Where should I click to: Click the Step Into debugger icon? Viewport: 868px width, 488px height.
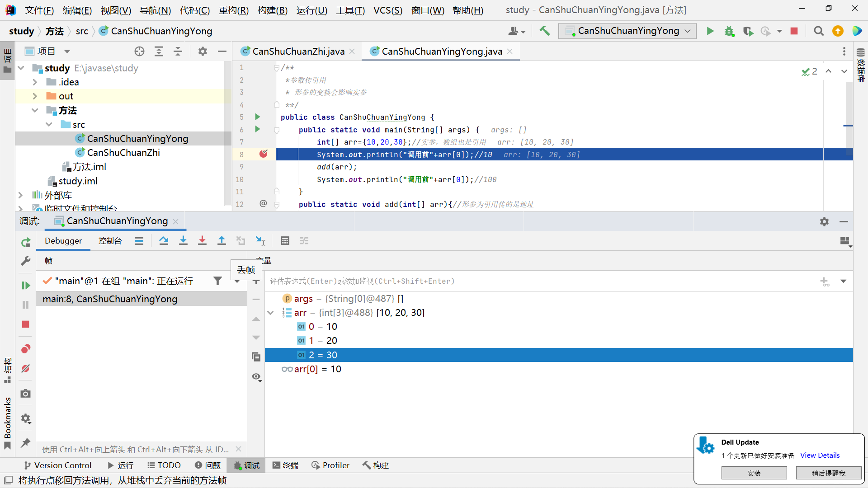pyautogui.click(x=183, y=241)
